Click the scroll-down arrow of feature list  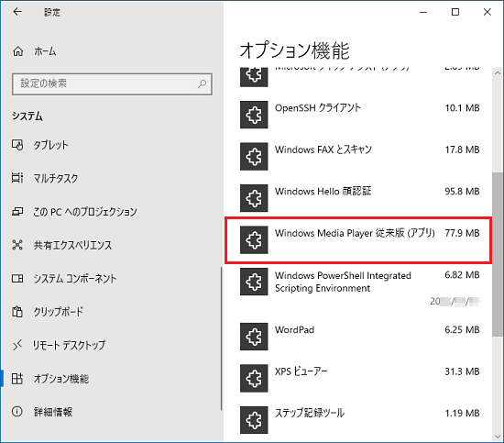498,437
